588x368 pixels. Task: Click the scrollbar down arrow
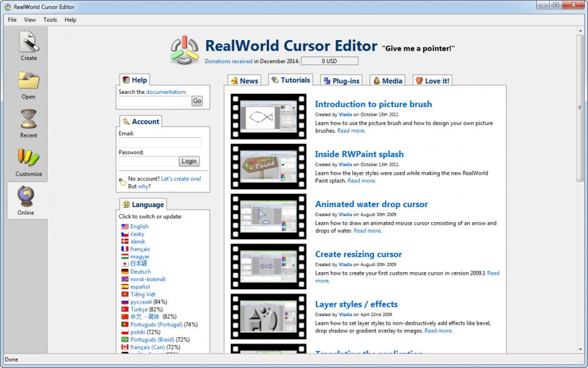(x=580, y=350)
